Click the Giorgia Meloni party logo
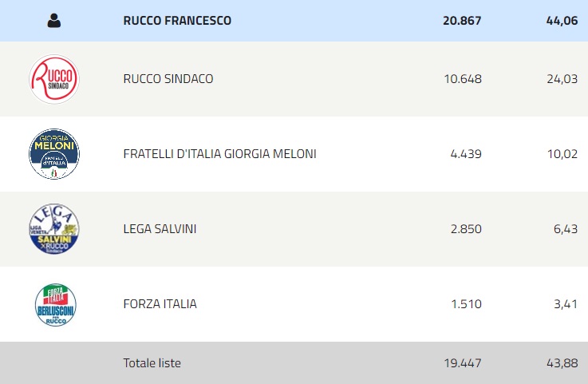The image size is (588, 384). tap(54, 154)
